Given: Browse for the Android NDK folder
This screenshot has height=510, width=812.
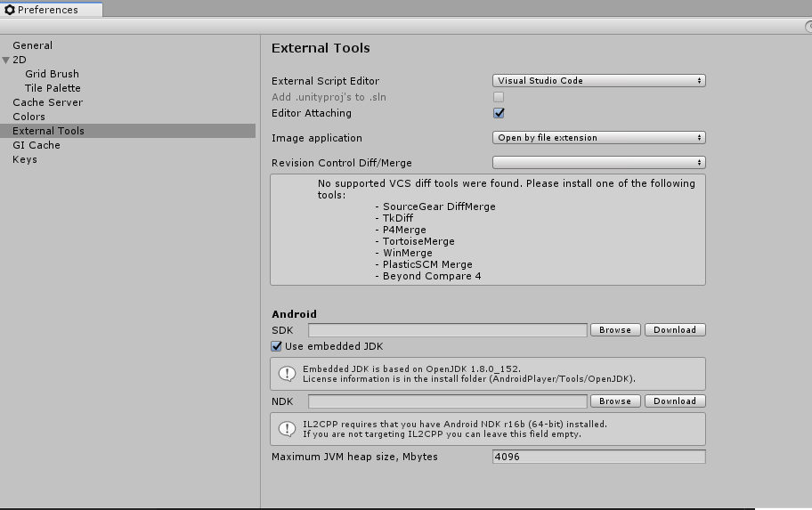Looking at the screenshot, I should [615, 401].
